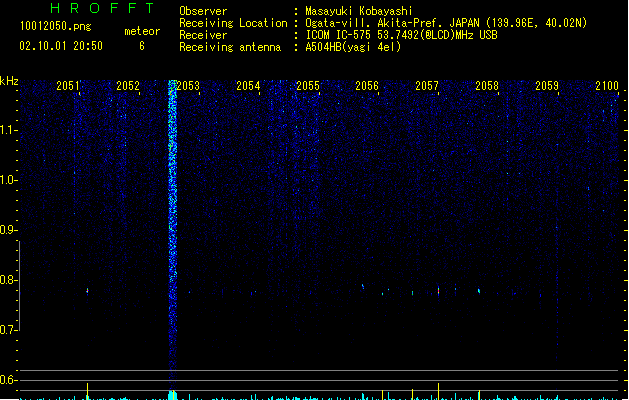The width and height of the screenshot is (629, 400).
Task: Click the 2059 time axis marker
Action: (x=547, y=85)
